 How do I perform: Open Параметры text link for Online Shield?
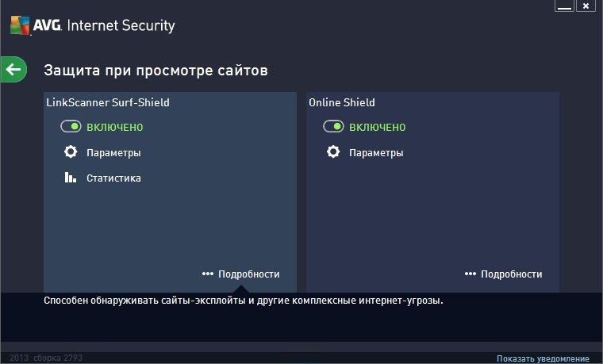point(376,152)
